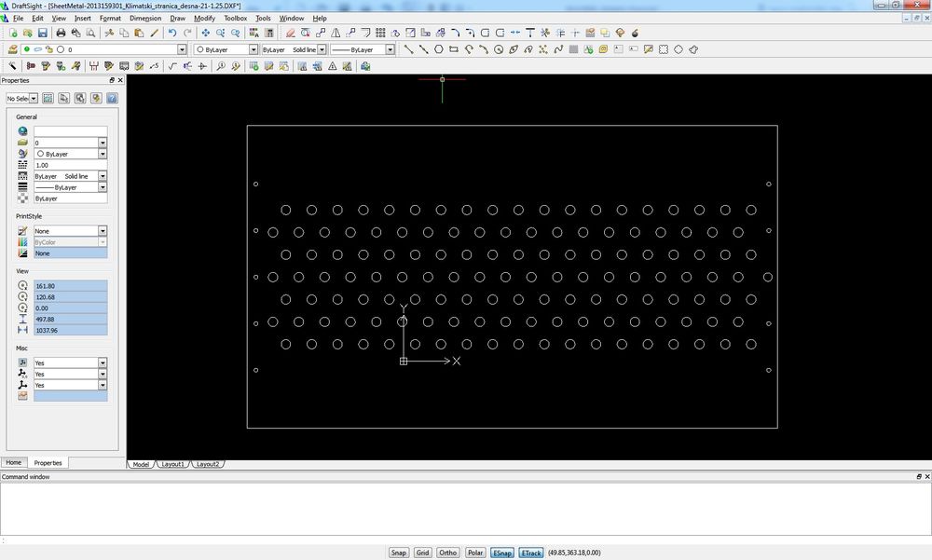This screenshot has width=932, height=560.
Task: Click the Home tab at panel bottom
Action: click(x=13, y=462)
